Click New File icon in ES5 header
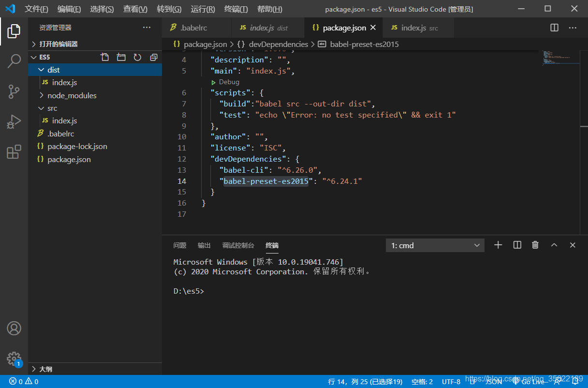 (105, 57)
